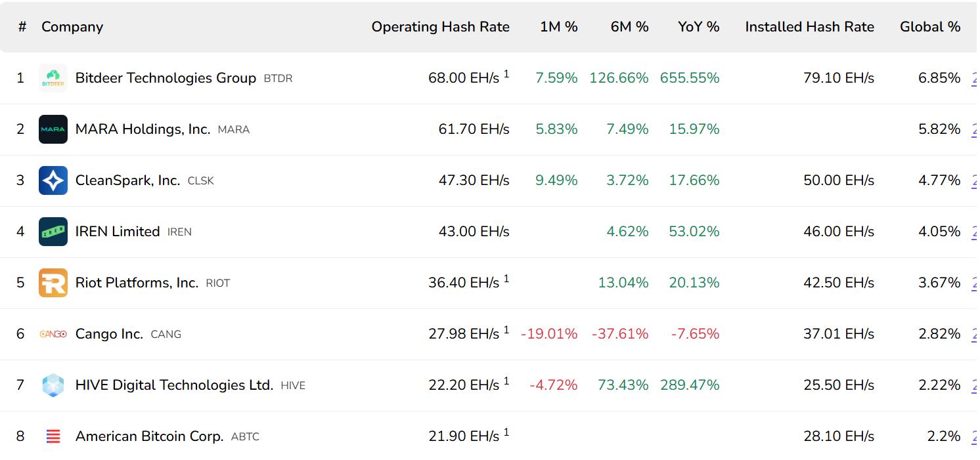Click the MARA Holdings logo icon
Viewport: 980px width, 460px height.
pos(53,129)
